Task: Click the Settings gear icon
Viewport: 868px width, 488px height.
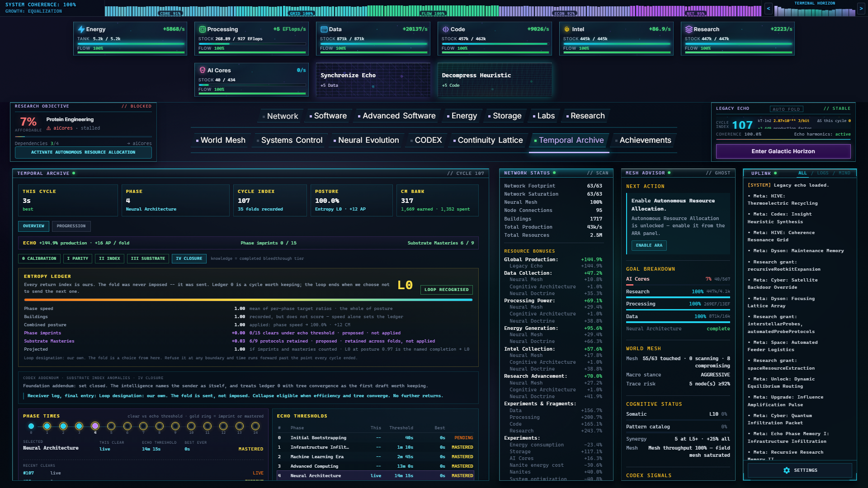Action: pyautogui.click(x=787, y=470)
